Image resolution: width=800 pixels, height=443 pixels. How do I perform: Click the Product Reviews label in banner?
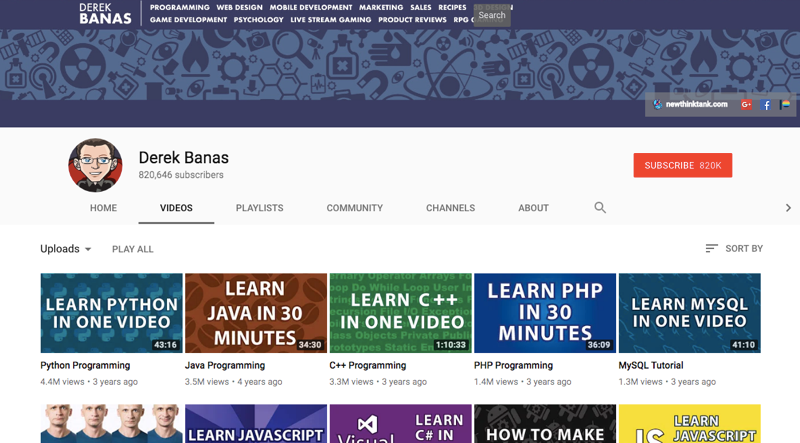coord(412,20)
